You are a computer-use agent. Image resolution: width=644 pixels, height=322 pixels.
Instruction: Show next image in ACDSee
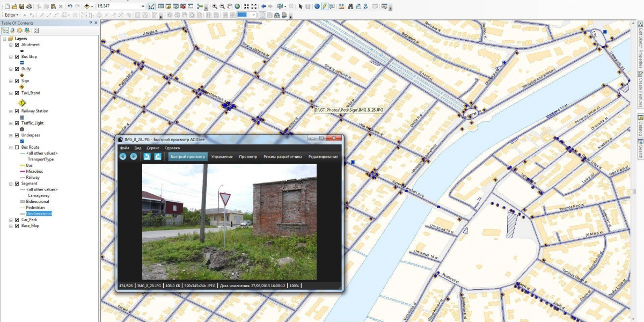coord(134,156)
